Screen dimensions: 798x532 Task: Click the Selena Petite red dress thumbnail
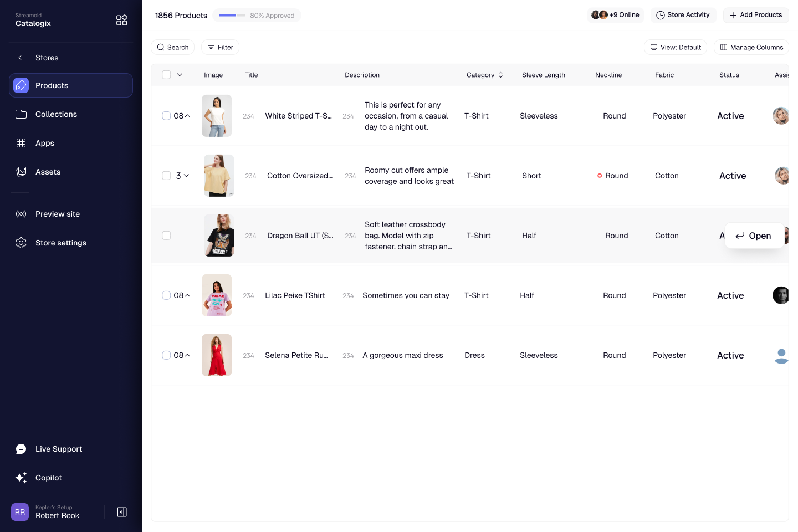pos(217,355)
